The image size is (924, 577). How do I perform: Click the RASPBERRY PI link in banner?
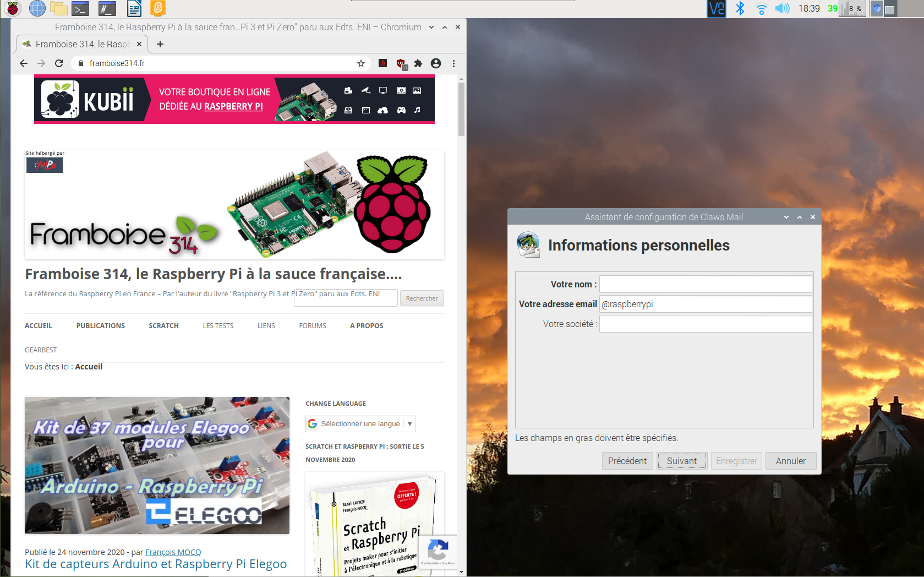233,106
